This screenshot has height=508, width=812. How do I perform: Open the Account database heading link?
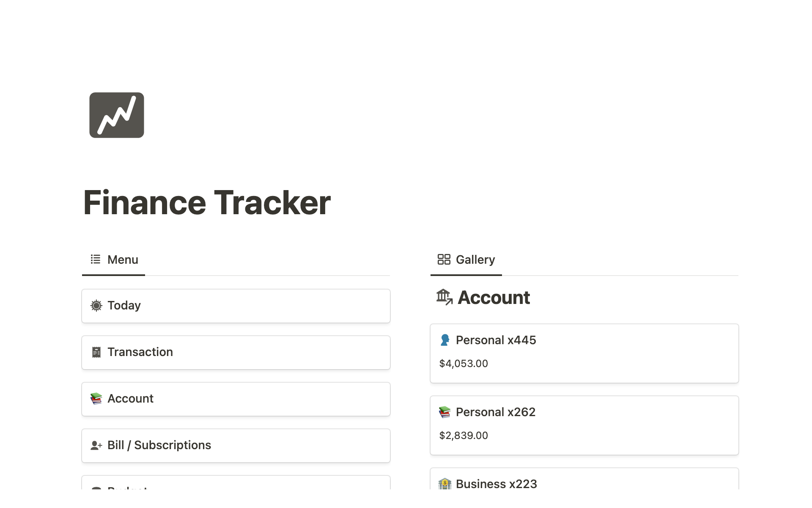(x=494, y=298)
